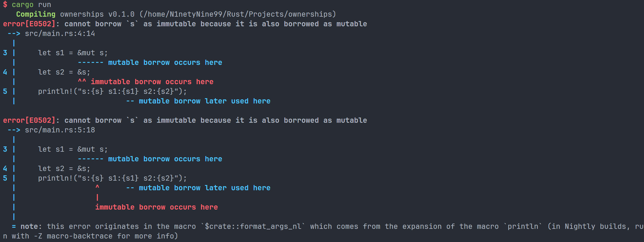Image resolution: width=644 pixels, height=242 pixels.
Task: Click the '$crate::format_args_nl' macro name
Action: [253, 227]
